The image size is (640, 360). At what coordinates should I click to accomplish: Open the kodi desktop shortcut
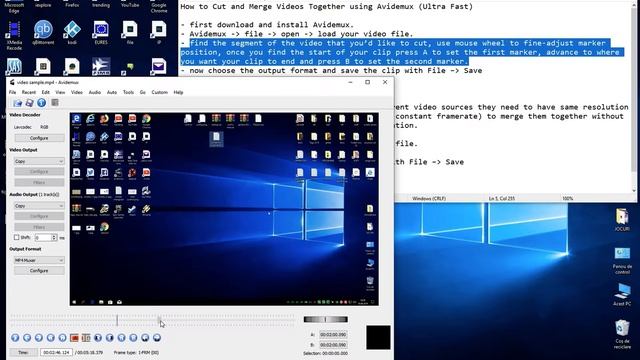[72, 33]
